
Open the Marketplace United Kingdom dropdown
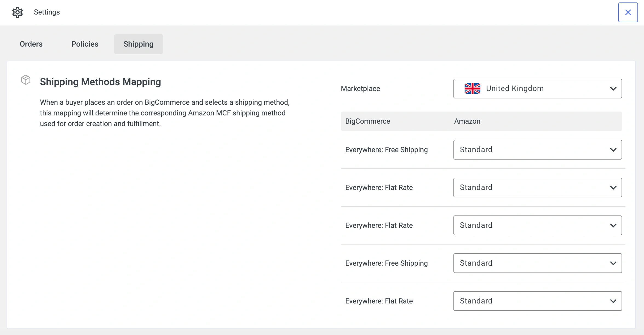click(x=537, y=89)
